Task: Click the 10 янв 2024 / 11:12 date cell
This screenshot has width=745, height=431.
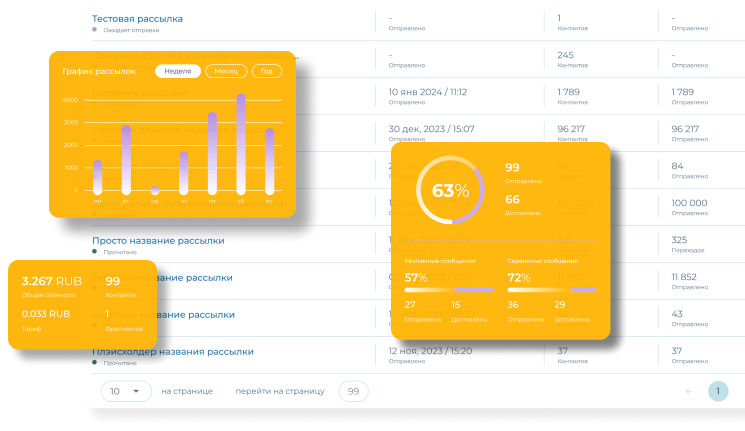Action: click(x=428, y=91)
